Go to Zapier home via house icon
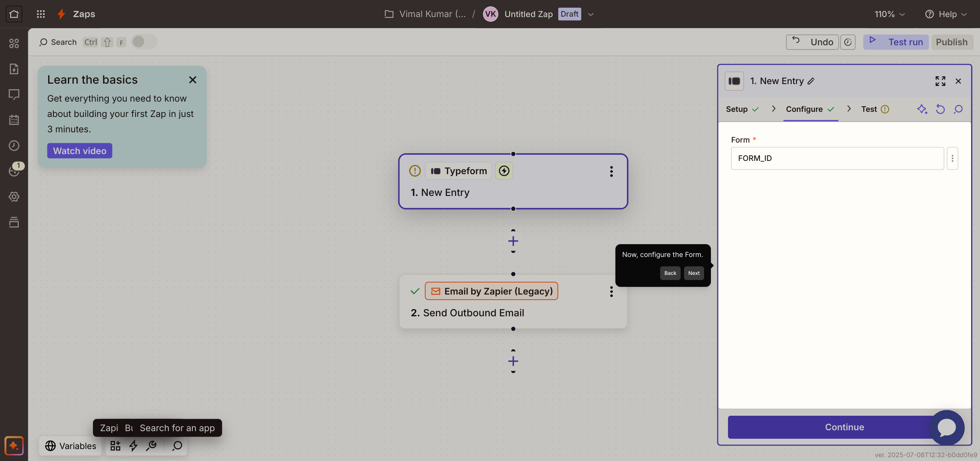Viewport: 980px width, 461px height. [x=14, y=14]
